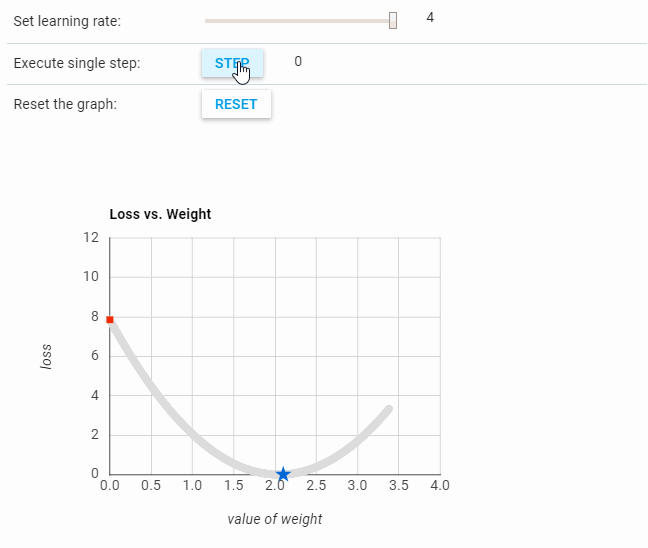Click the right end of the loss curve
The height and width of the screenshot is (548, 648).
388,408
